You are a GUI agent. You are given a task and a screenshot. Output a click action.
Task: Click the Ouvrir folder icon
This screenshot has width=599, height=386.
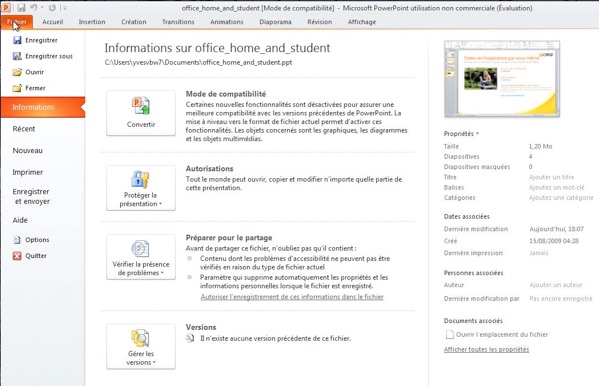point(17,72)
